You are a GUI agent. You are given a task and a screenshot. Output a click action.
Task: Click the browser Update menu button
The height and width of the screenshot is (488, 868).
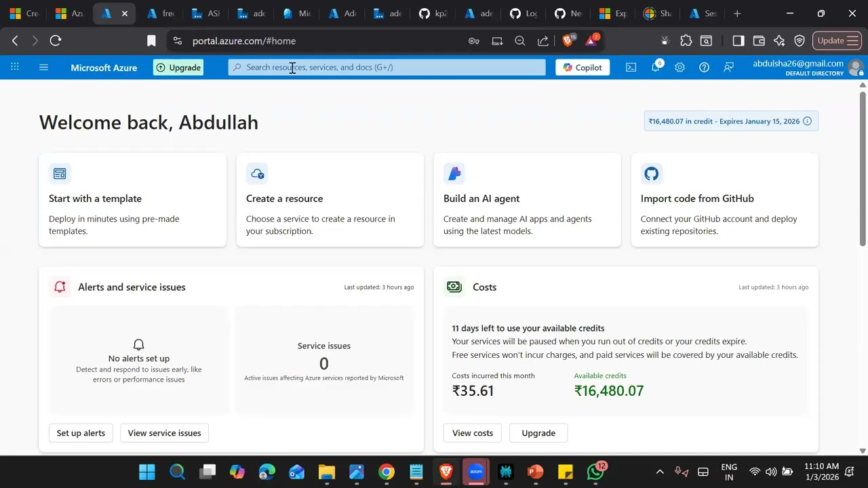pos(837,41)
